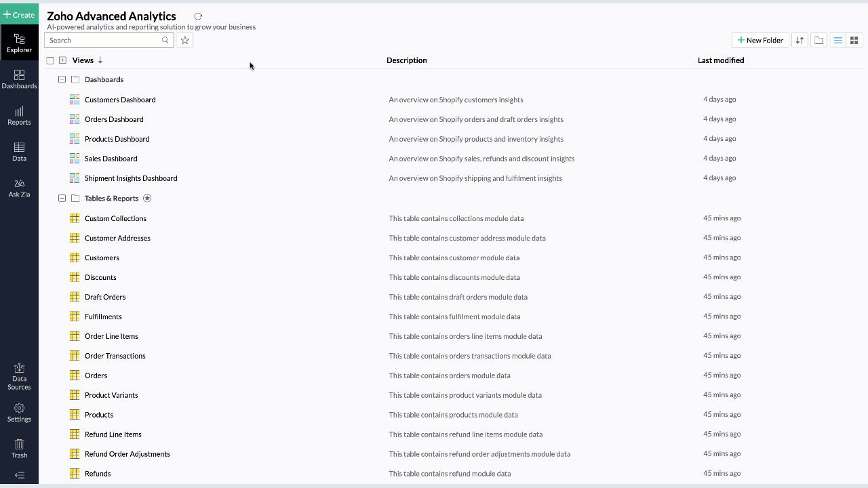Click the folder icon next to New Folder
The width and height of the screenshot is (868, 488).
(x=818, y=40)
